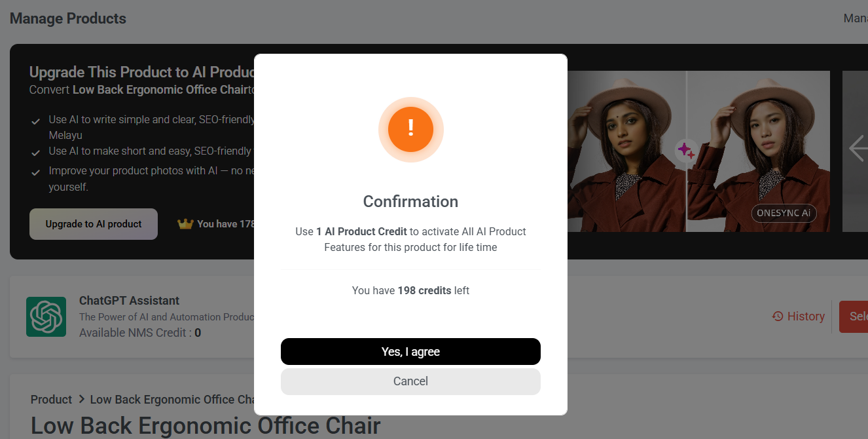Click the gold crown credits icon

coord(185,224)
